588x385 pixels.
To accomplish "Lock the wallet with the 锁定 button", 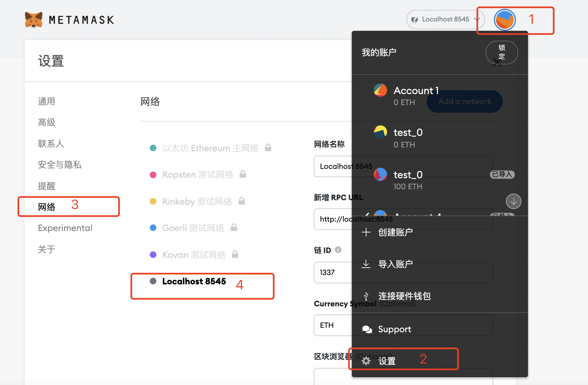I will click(x=502, y=52).
